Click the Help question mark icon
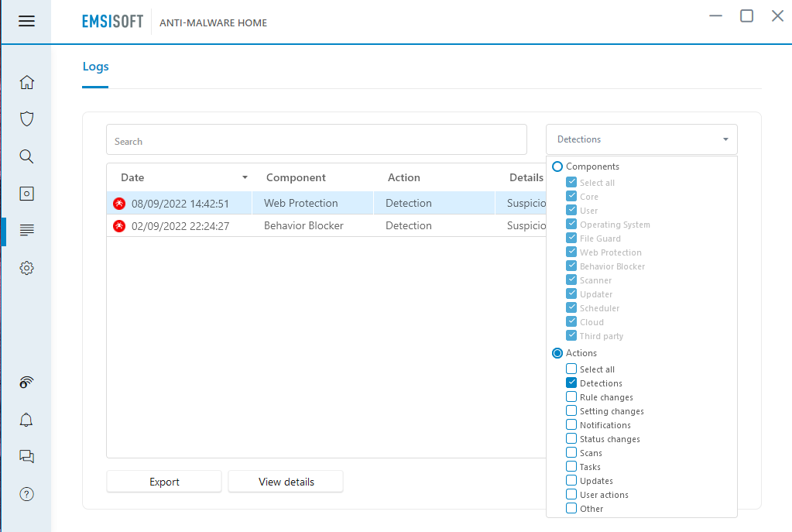 click(26, 494)
